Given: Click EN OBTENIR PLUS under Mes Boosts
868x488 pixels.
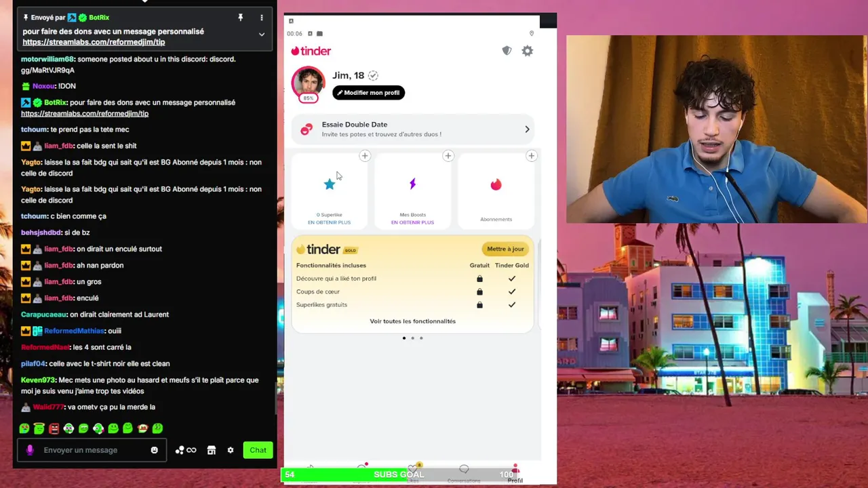Looking at the screenshot, I should point(413,222).
